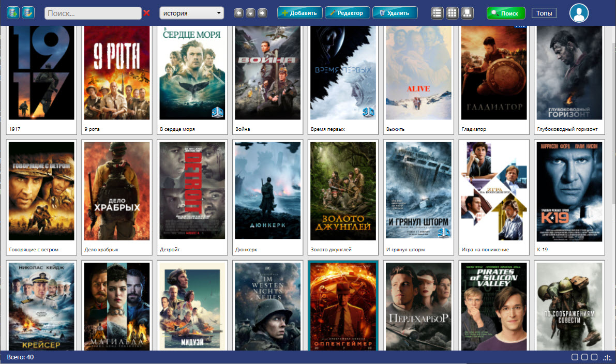Image resolution: width=616 pixels, height=364 pixels.
Task: Click the Добавить button
Action: pos(300,13)
